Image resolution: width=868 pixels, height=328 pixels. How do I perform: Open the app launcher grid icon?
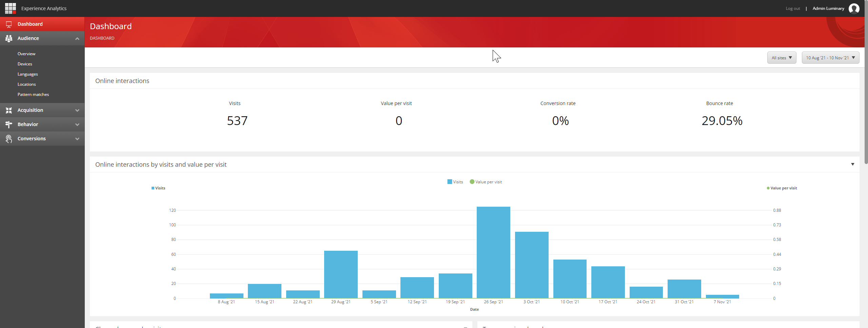click(x=10, y=8)
